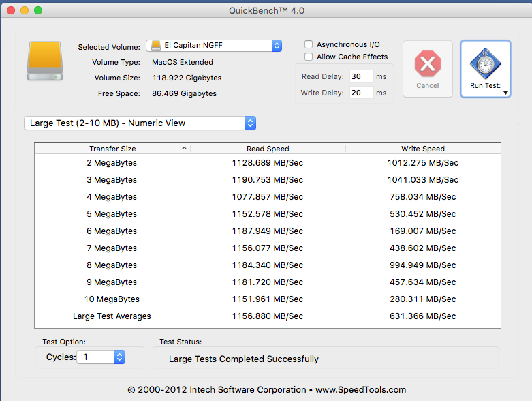
Task: Click read speed value 1184.340 MB/Sec
Action: tap(267, 265)
